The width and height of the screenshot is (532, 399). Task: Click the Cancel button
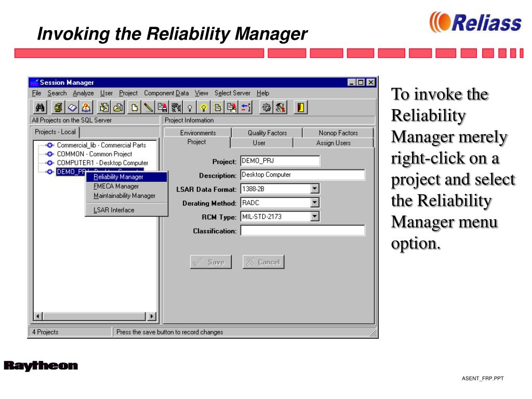(x=263, y=262)
